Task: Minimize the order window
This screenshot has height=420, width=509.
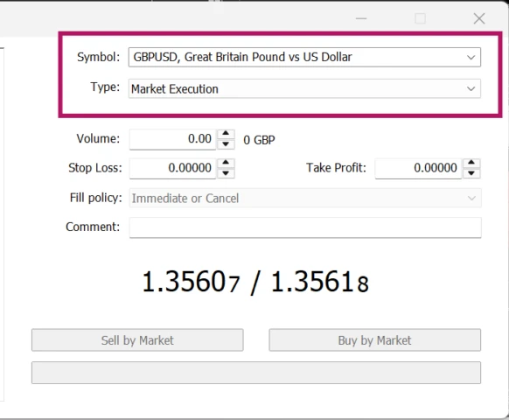Action: [x=361, y=18]
